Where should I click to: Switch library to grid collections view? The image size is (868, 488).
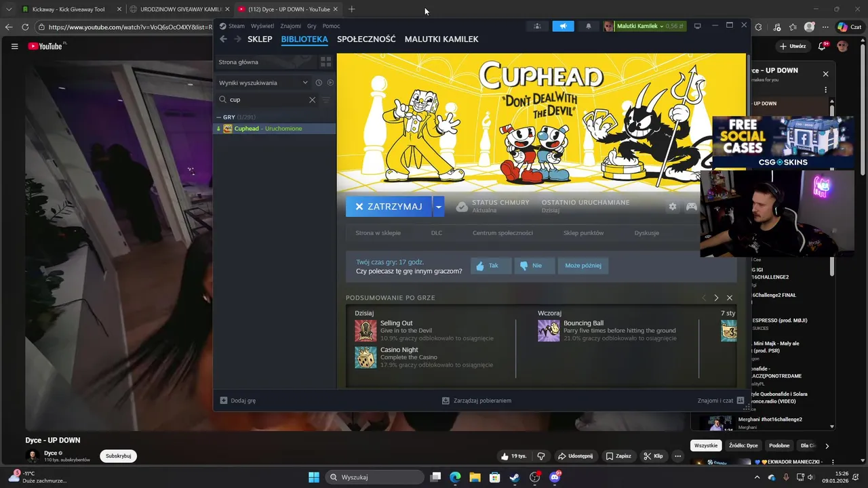tap(325, 62)
